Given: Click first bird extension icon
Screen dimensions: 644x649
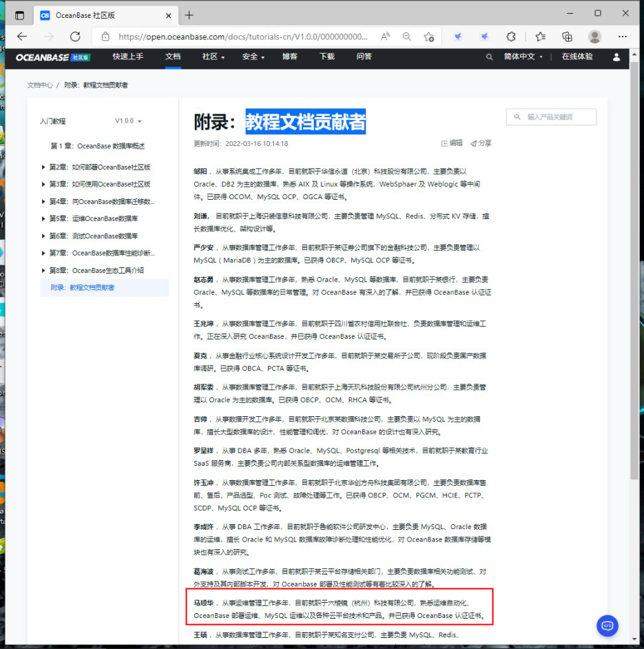Looking at the screenshot, I should 458,37.
